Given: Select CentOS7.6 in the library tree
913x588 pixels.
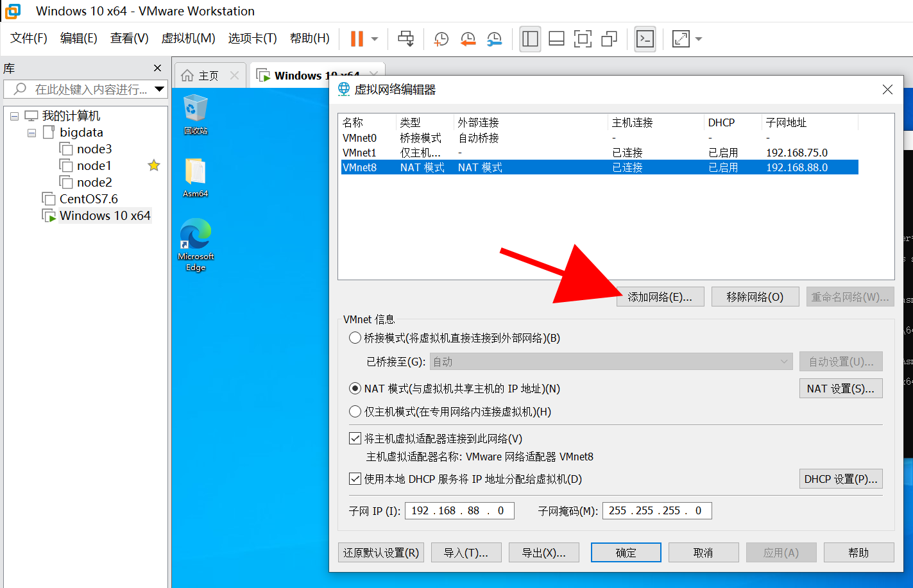Looking at the screenshot, I should 89,199.
